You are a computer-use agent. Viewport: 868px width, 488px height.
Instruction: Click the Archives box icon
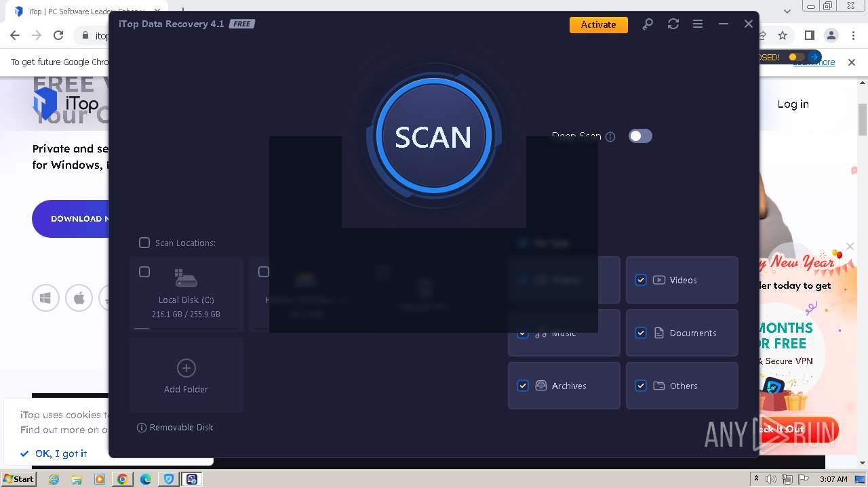pyautogui.click(x=541, y=386)
